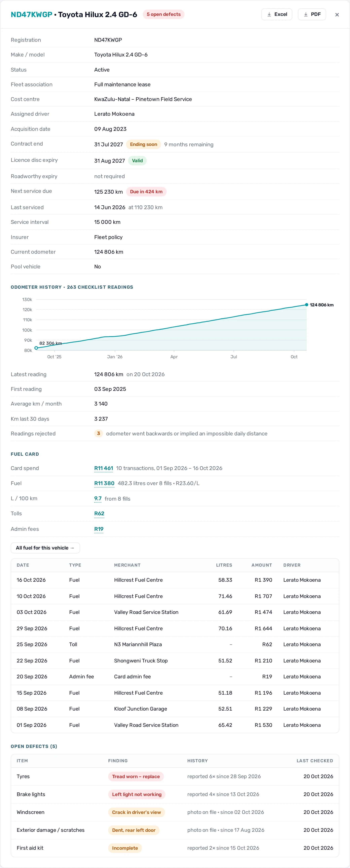
Task: Select the Kloof Junction Garage merchant cell
Action: coord(141,709)
